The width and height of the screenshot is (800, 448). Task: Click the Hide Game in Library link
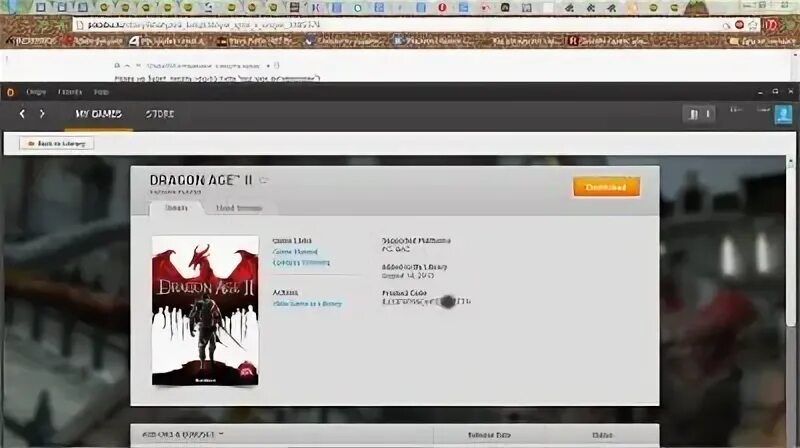[307, 304]
